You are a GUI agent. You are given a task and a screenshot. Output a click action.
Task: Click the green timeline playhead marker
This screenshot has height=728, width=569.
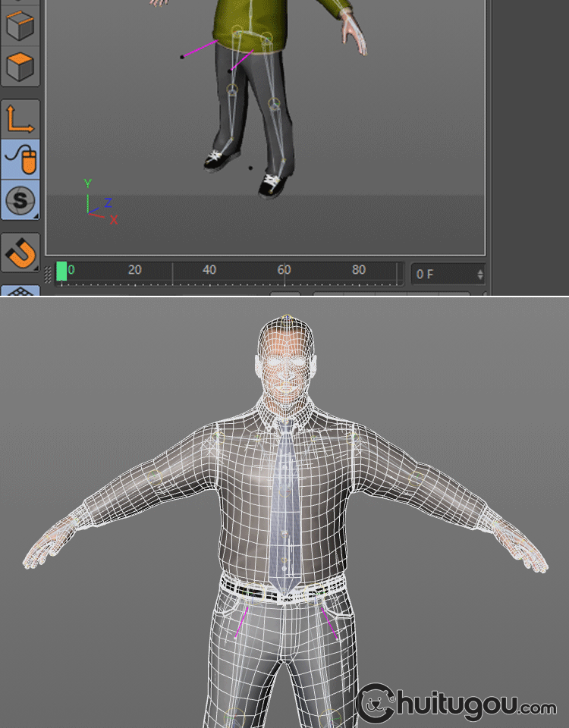(61, 271)
